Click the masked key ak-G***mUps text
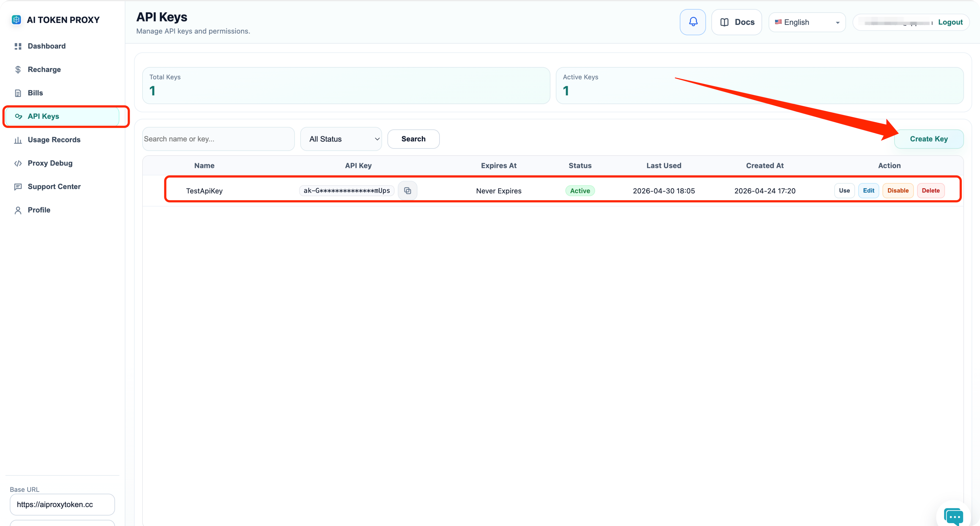 [x=347, y=191]
